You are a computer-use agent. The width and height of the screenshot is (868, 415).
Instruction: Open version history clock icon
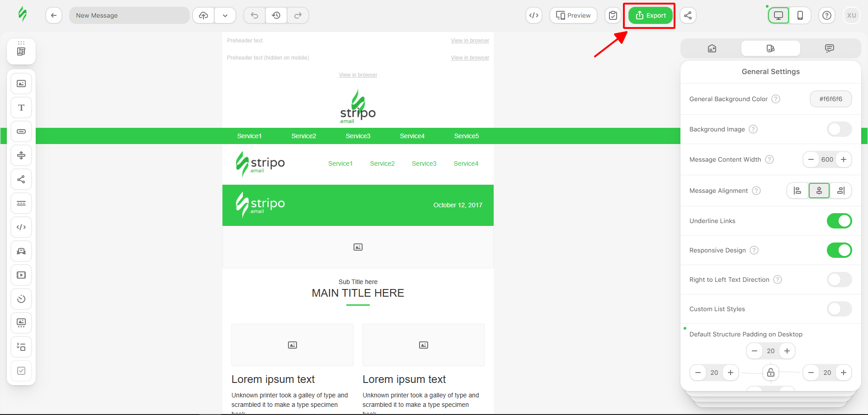(276, 15)
